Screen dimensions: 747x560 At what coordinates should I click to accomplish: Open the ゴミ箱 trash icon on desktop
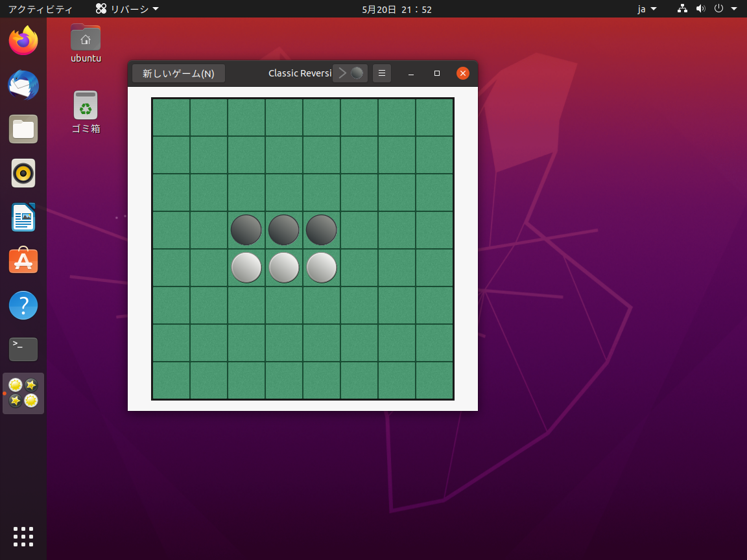[x=86, y=112]
